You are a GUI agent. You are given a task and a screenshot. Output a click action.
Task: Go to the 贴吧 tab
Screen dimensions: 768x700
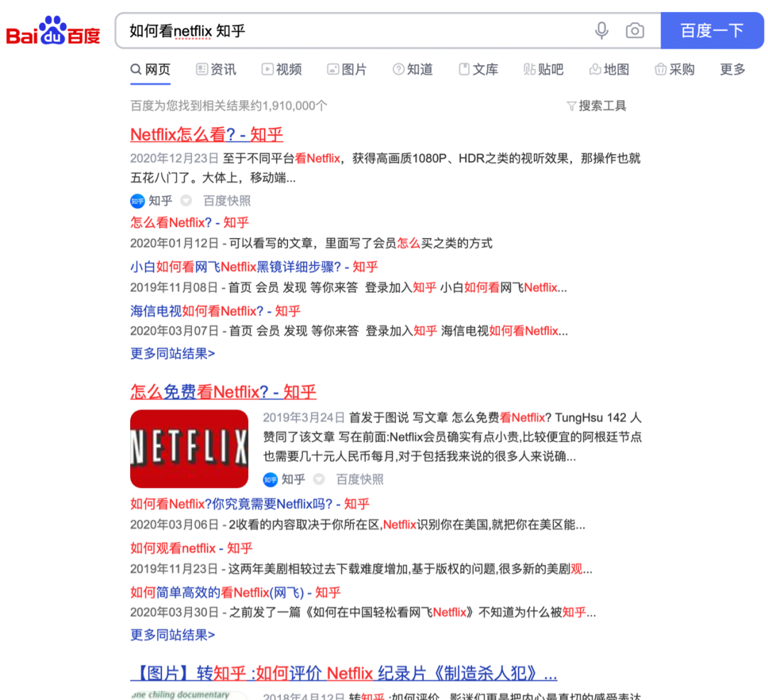coord(543,70)
